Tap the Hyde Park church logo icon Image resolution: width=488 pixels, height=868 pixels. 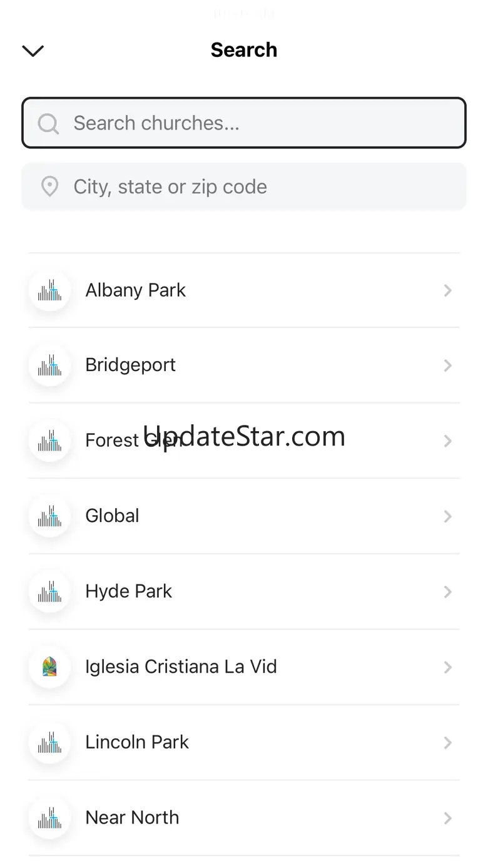pos(49,592)
